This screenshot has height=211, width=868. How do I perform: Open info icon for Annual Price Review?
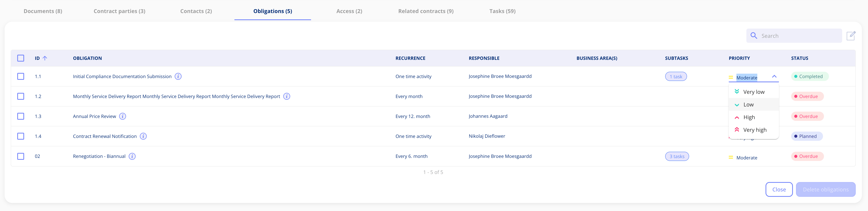tap(123, 116)
